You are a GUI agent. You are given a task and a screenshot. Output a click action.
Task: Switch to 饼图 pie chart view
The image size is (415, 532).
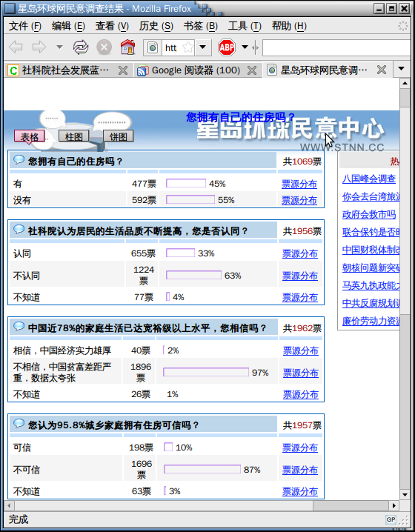point(118,136)
